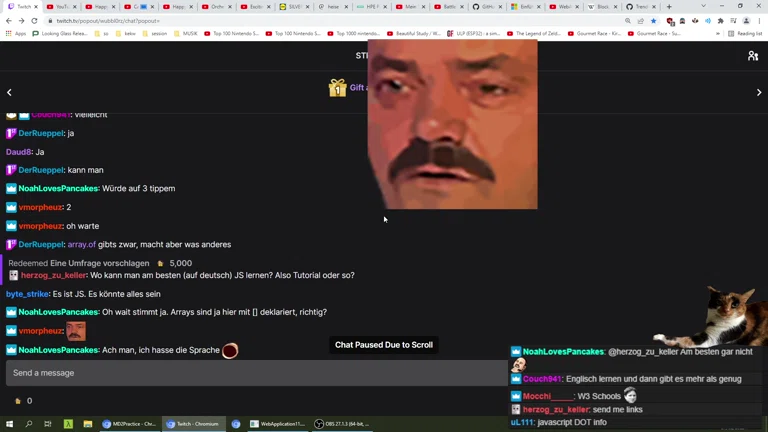Switch to OBS in the taskbar
The width and height of the screenshot is (768, 432).
[x=342, y=424]
